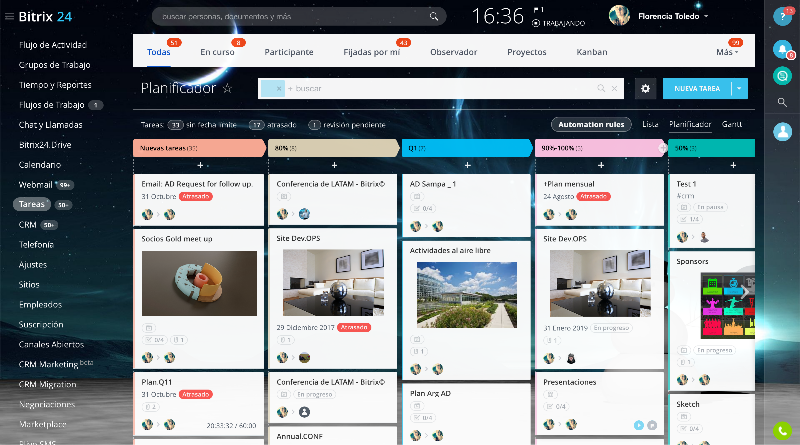This screenshot has width=800, height=445.
Task: Click the blue Q1 column header
Action: click(x=467, y=148)
